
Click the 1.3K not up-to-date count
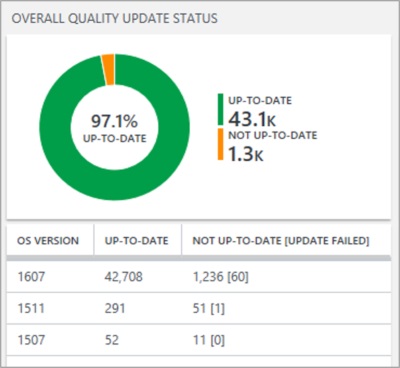246,154
